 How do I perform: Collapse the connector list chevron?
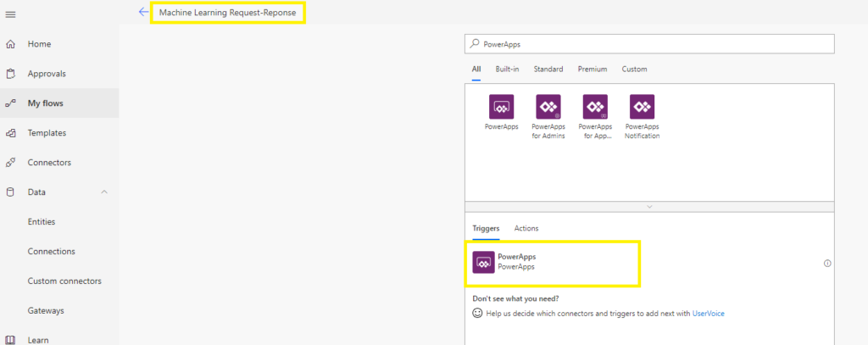tap(649, 207)
